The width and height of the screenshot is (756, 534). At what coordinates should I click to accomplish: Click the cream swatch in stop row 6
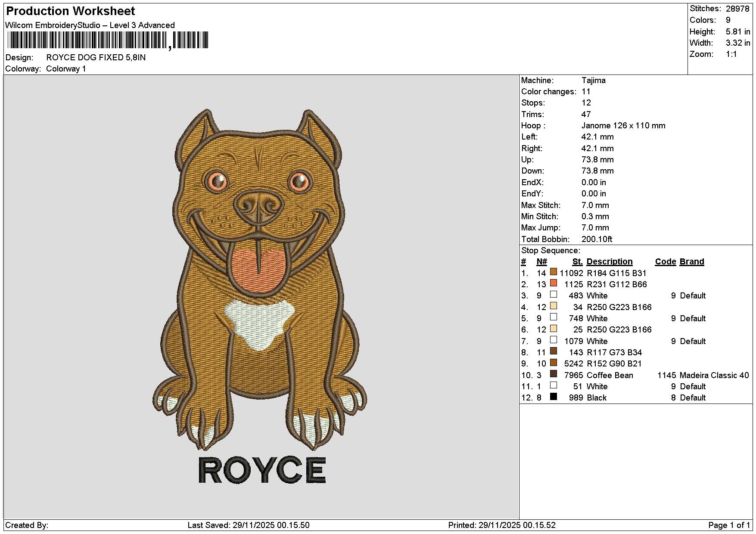pos(554,329)
